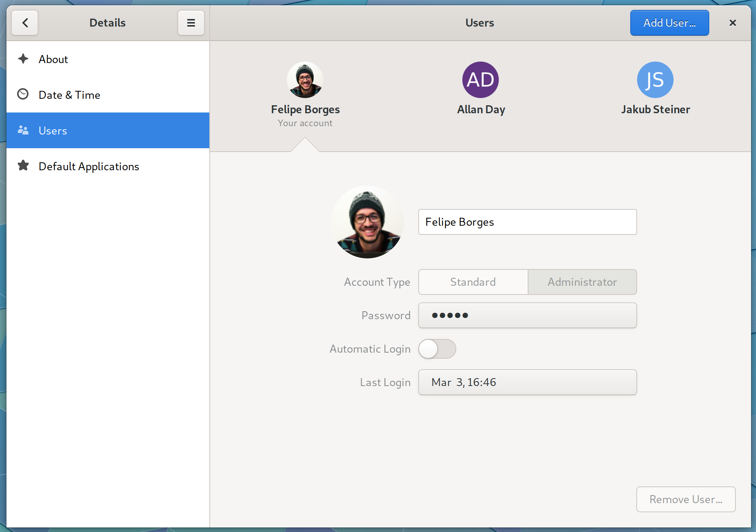Select Administrator account type
756x532 pixels.
pyautogui.click(x=582, y=282)
